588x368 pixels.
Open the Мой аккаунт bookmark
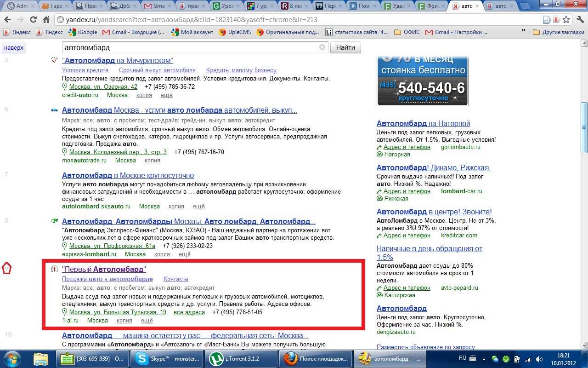click(x=192, y=32)
